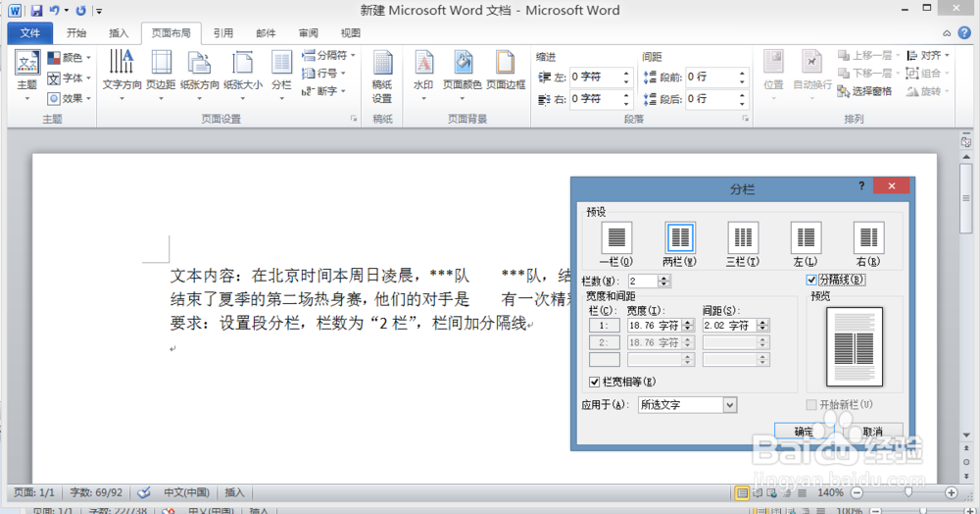This screenshot has height=514, width=980.
Task: Open 字体 theme fonts menu
Action: click(x=70, y=78)
